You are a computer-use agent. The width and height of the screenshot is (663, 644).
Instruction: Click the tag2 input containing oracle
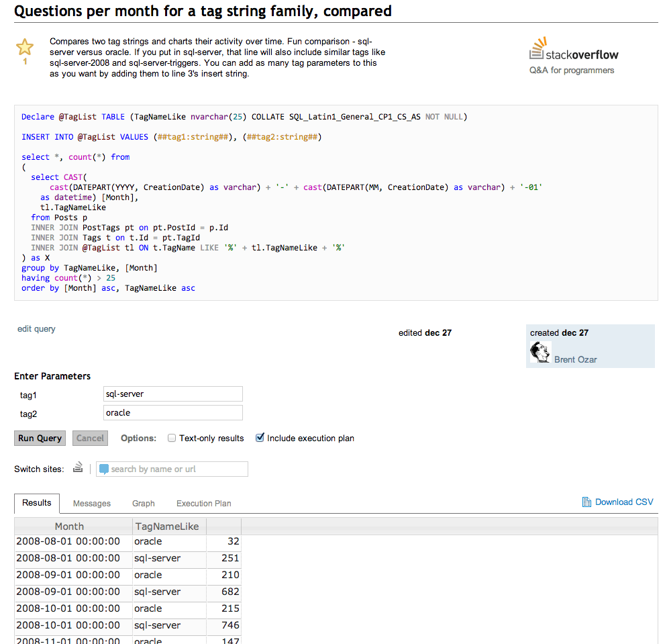(172, 413)
